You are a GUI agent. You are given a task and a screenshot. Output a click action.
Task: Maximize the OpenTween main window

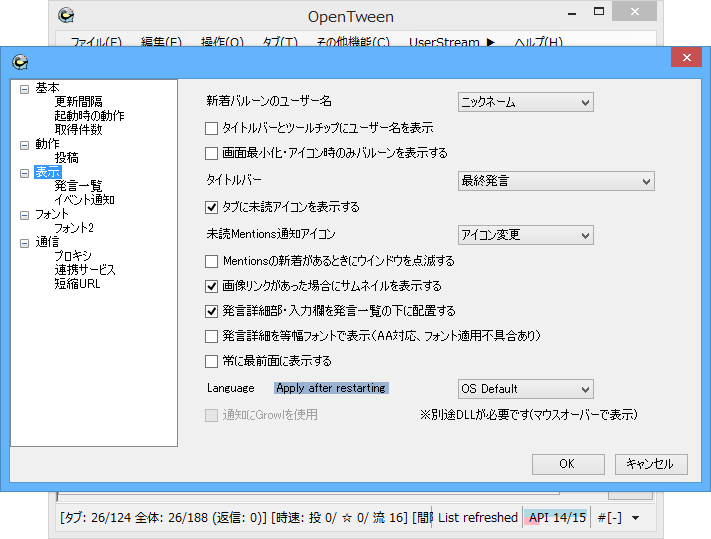coord(599,12)
